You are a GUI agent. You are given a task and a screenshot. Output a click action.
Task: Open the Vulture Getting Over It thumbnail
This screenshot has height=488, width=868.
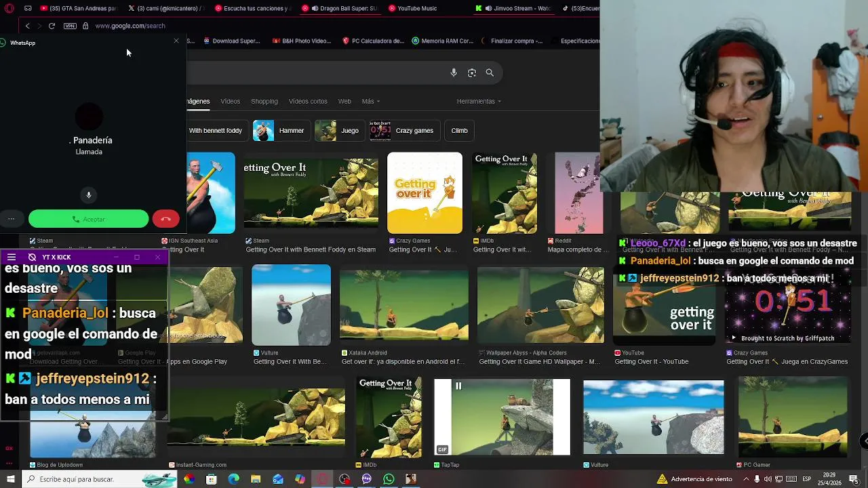tap(291, 305)
